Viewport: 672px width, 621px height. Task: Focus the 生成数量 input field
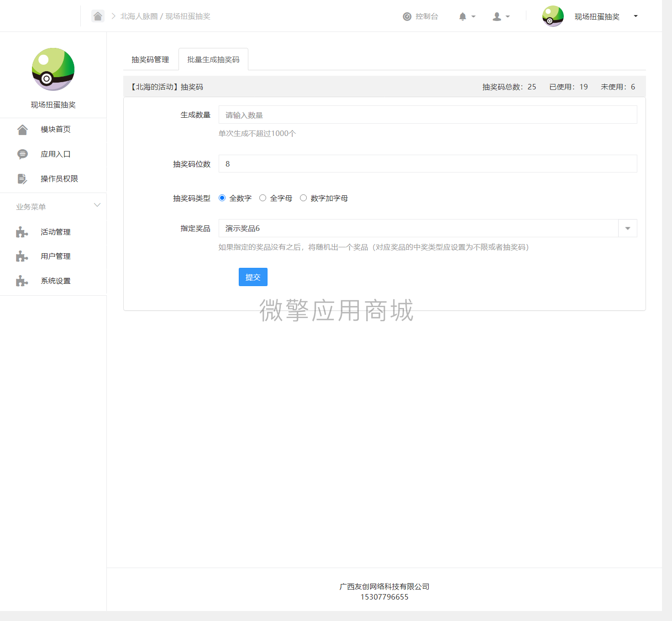[x=428, y=115]
